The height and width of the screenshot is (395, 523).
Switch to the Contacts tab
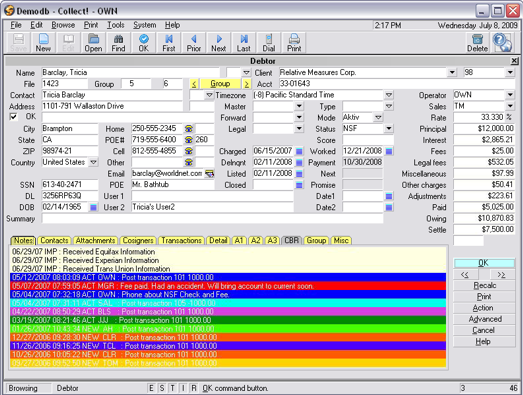pyautogui.click(x=54, y=241)
